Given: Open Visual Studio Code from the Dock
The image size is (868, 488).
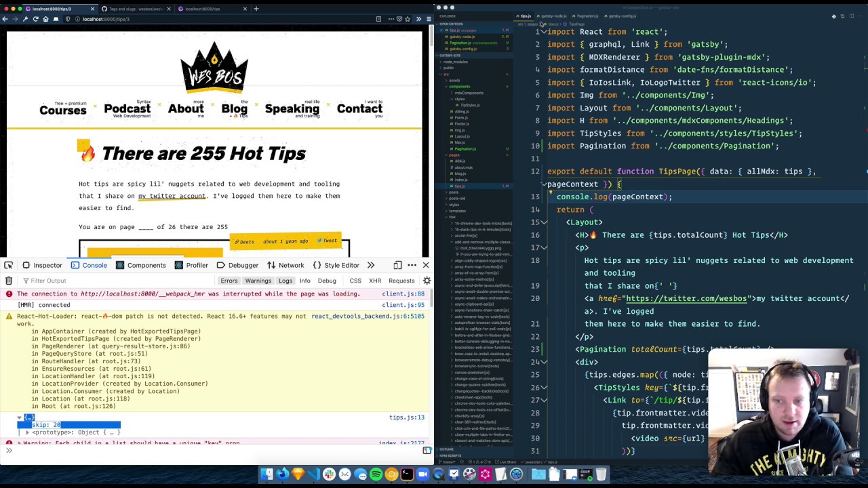Looking at the screenshot, I should (313, 474).
